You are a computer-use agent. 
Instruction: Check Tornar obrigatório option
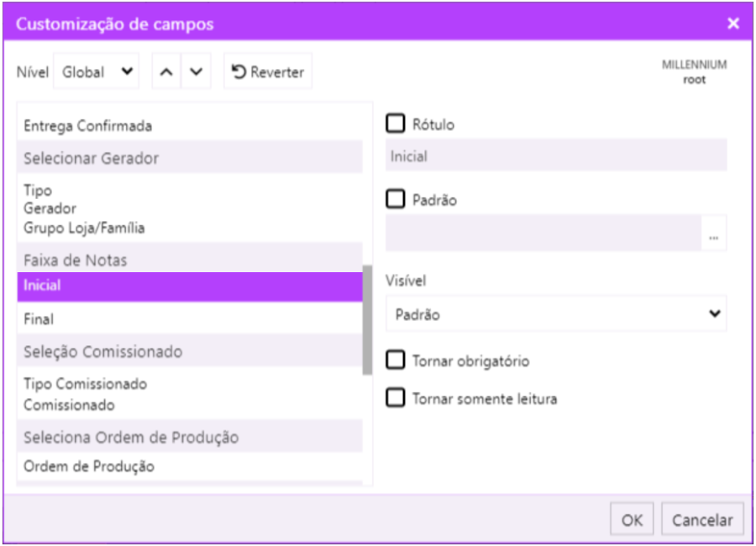tap(395, 361)
